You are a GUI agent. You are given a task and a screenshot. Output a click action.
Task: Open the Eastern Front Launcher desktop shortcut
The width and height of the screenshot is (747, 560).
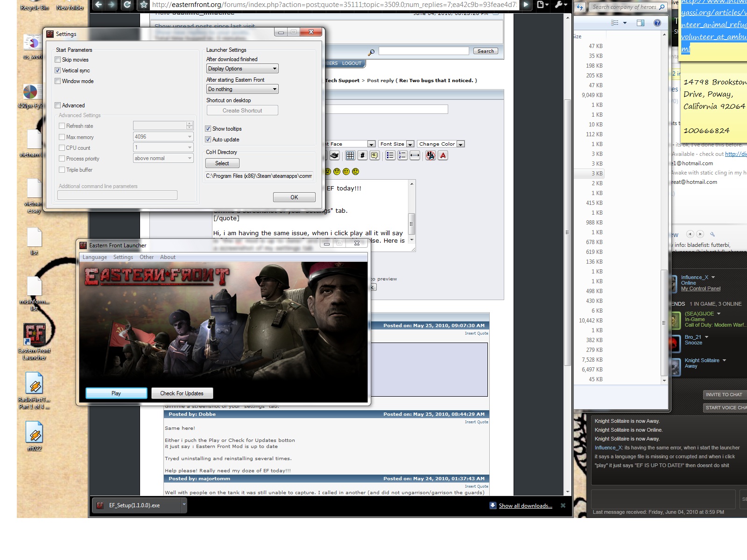[35, 342]
